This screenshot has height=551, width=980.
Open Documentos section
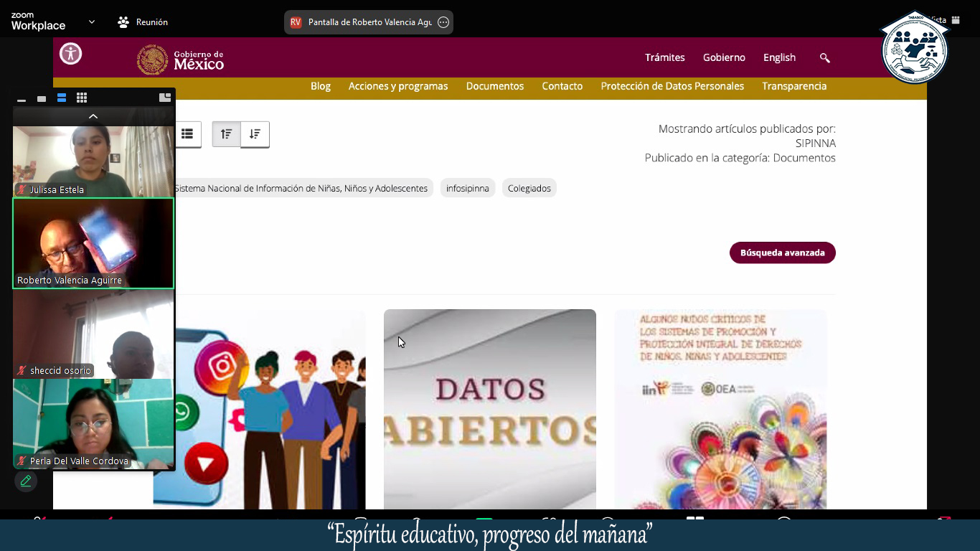point(495,86)
